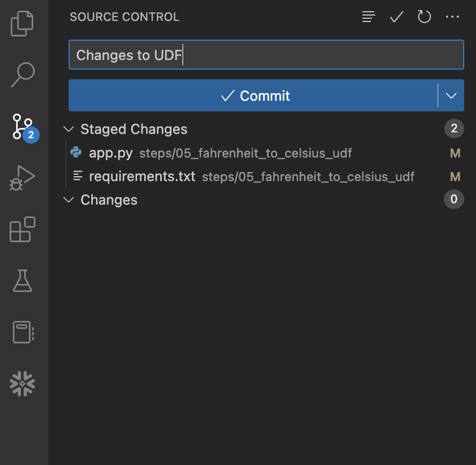Commit staged changes via checkmark icon
This screenshot has width=476, height=465.
396,17
